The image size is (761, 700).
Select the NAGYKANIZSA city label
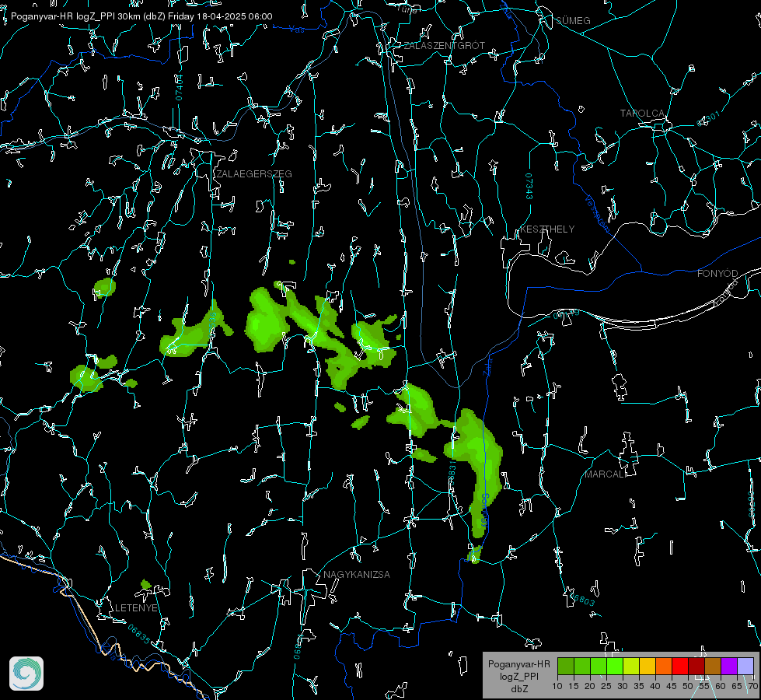(x=357, y=575)
